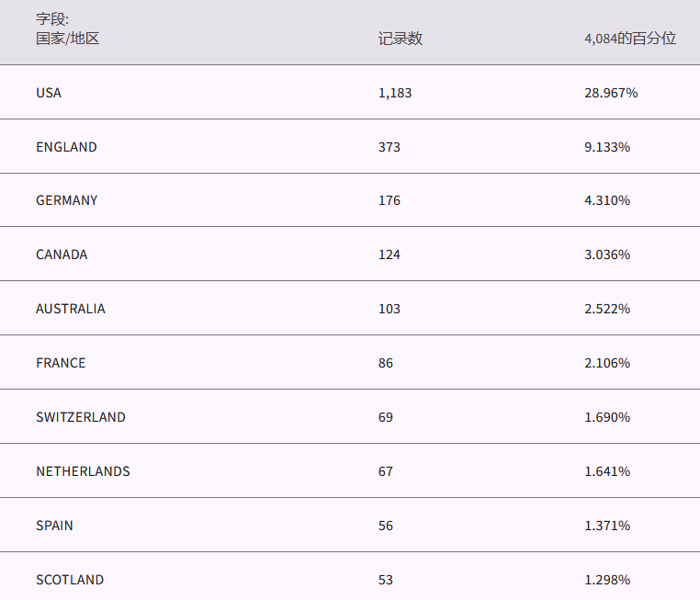700x600 pixels.
Task: Select the ENGLAND row label
Action: [66, 147]
